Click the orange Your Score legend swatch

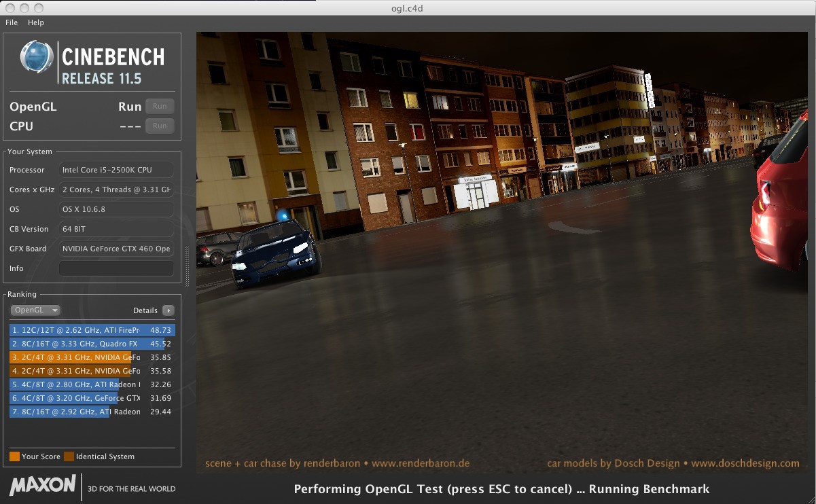[15, 456]
